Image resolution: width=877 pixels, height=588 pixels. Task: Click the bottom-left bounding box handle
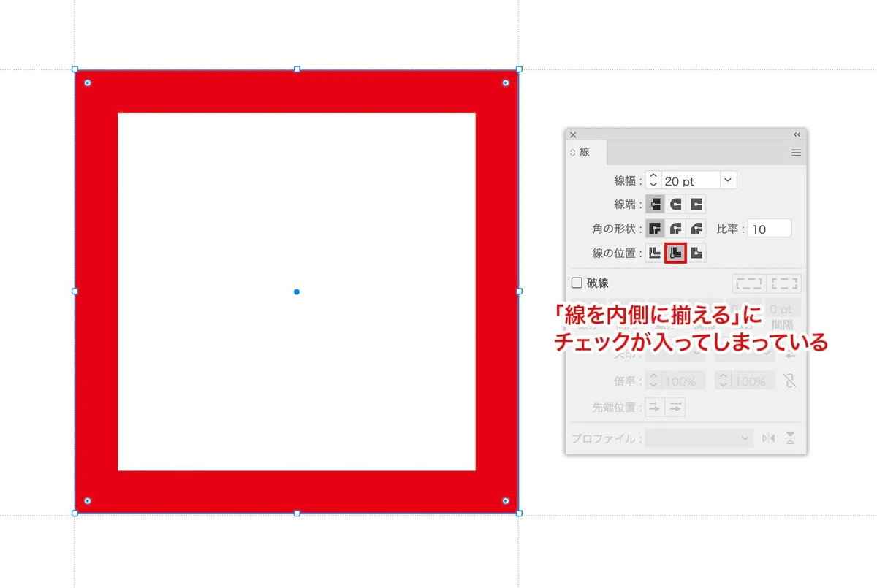pos(75,513)
